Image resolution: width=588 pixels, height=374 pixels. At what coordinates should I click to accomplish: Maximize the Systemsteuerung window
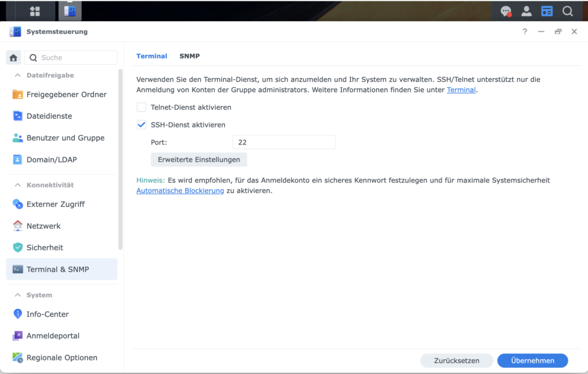click(558, 32)
